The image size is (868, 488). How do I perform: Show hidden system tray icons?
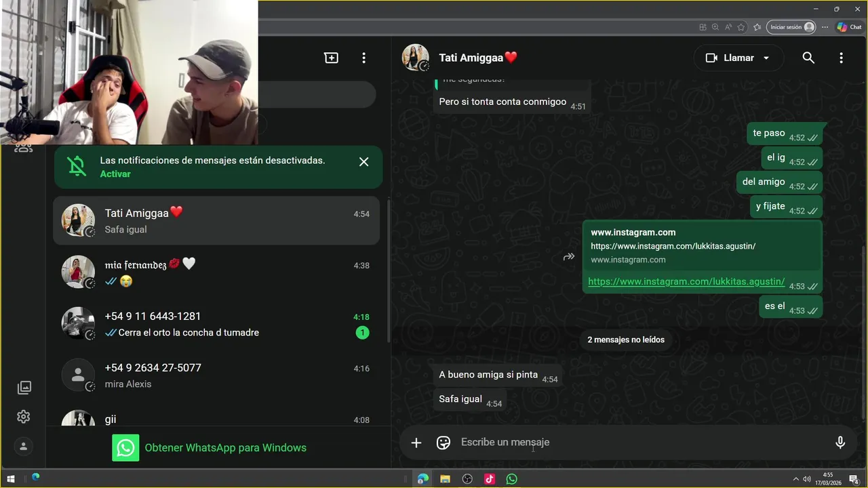click(x=796, y=479)
